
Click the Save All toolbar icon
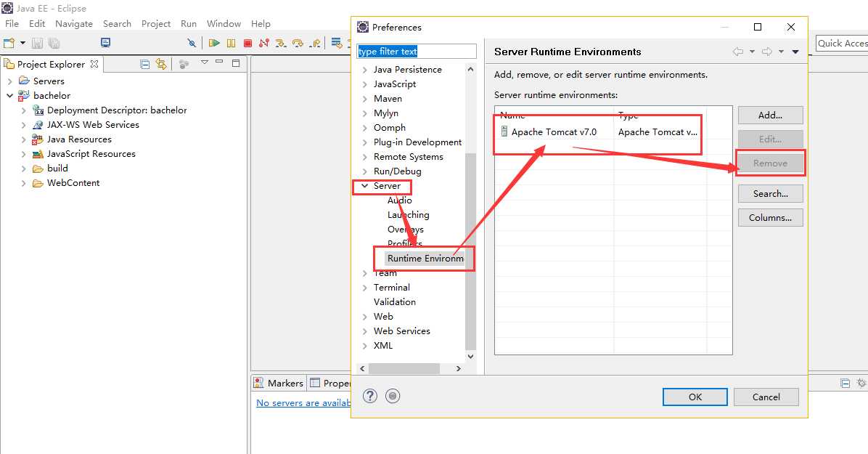54,43
